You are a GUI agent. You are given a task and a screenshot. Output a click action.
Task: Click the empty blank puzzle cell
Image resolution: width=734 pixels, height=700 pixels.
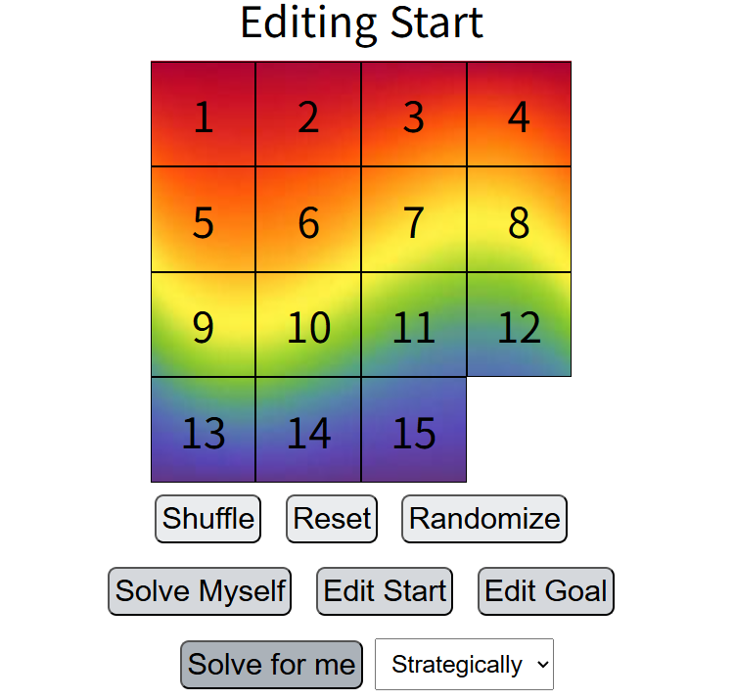coord(519,431)
